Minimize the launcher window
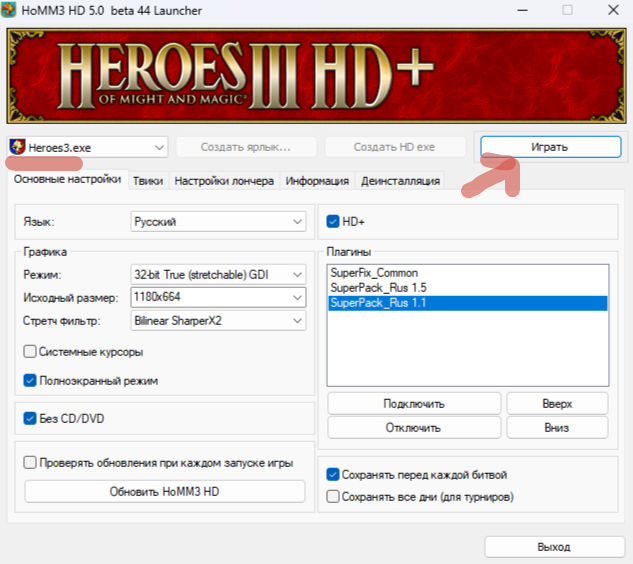The image size is (633, 564). click(x=522, y=10)
